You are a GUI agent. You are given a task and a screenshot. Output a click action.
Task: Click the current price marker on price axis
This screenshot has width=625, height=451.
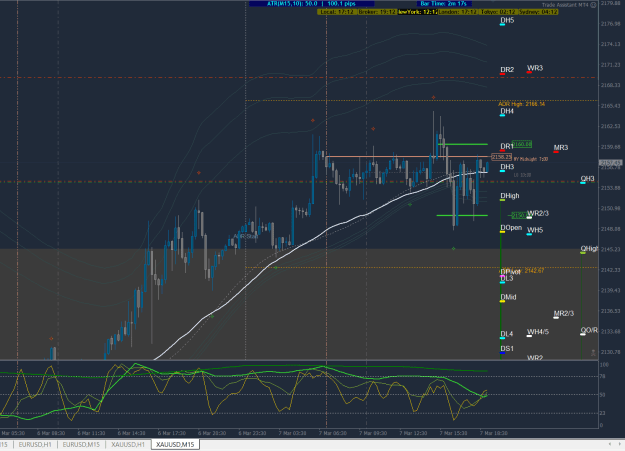[x=611, y=163]
